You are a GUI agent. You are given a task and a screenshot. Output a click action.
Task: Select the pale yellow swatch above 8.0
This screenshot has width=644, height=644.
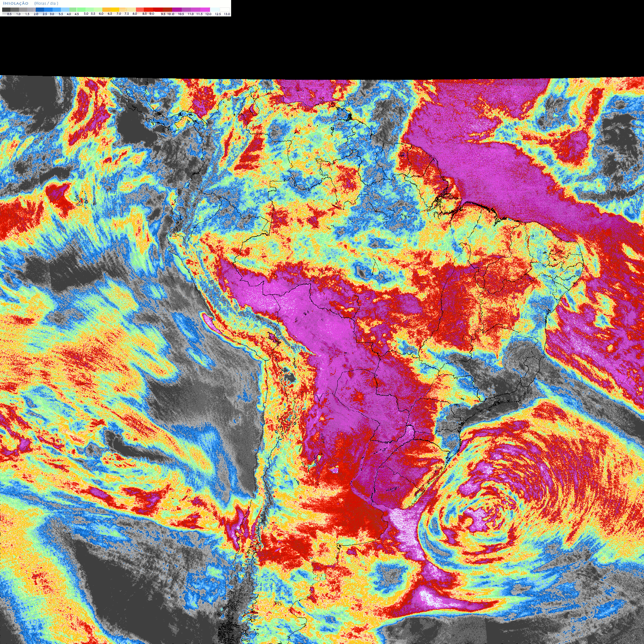pos(131,10)
